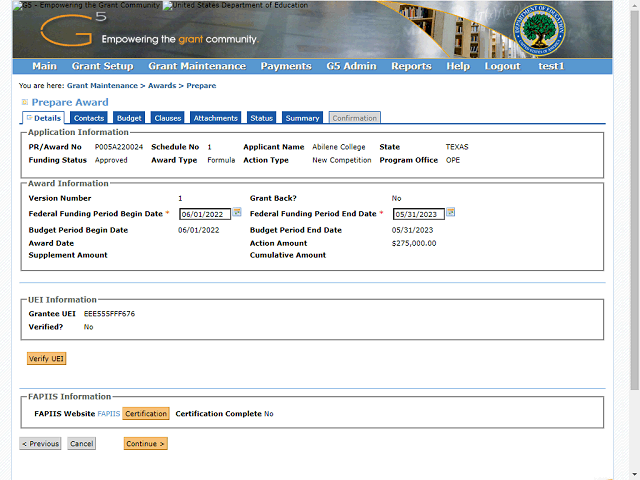Click the Awards breadcrumb link

[x=162, y=86]
